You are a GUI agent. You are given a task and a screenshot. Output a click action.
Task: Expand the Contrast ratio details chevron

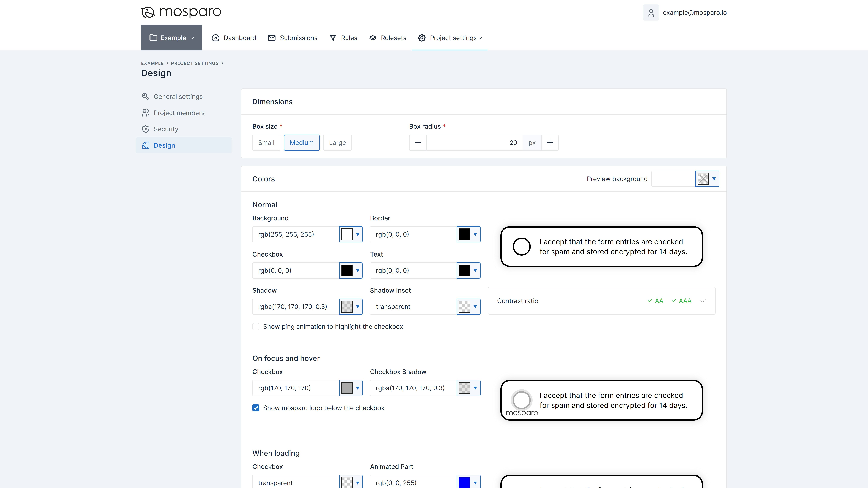703,301
